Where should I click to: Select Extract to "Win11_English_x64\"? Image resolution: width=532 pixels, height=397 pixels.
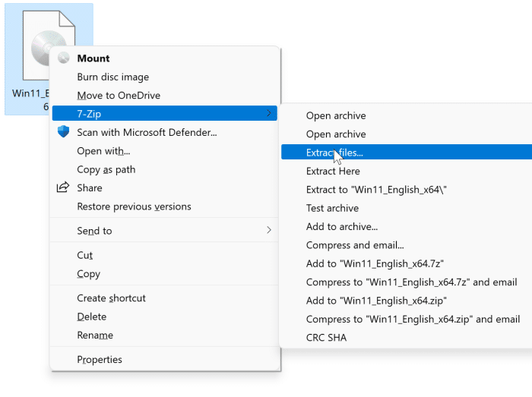pyautogui.click(x=407, y=190)
